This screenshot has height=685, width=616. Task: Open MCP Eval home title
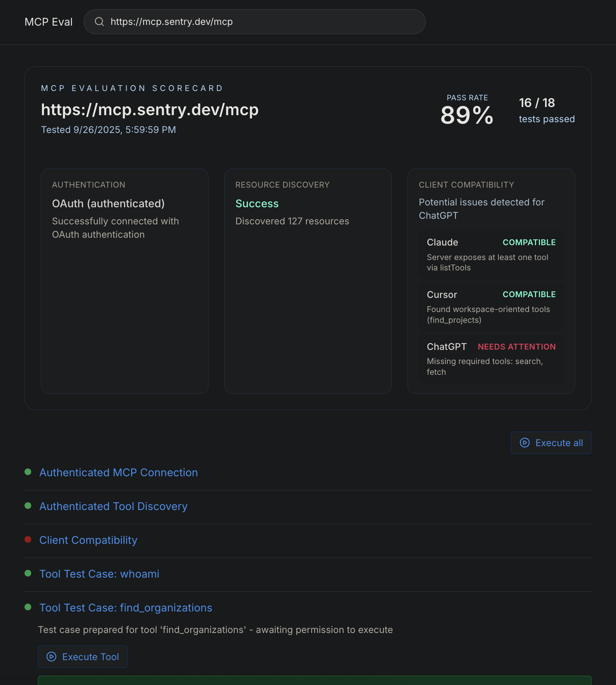pyautogui.click(x=48, y=22)
